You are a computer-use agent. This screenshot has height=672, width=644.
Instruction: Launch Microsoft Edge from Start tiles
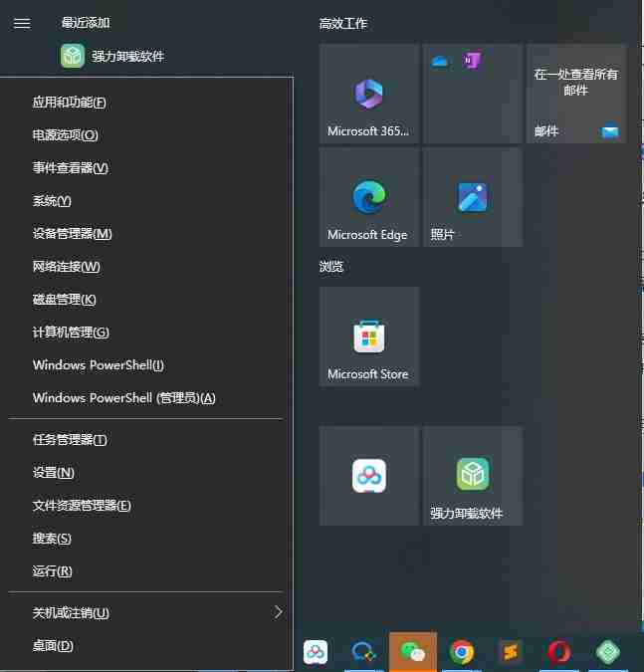[368, 197]
